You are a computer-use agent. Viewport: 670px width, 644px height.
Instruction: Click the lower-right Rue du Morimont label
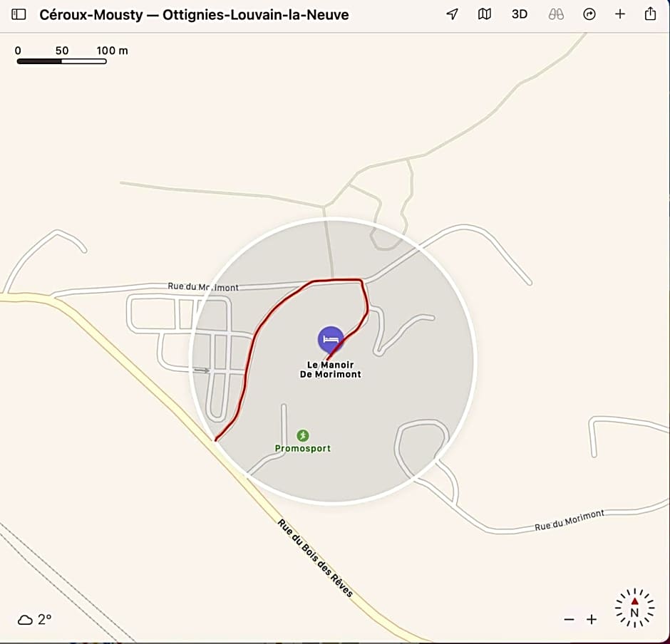(569, 520)
